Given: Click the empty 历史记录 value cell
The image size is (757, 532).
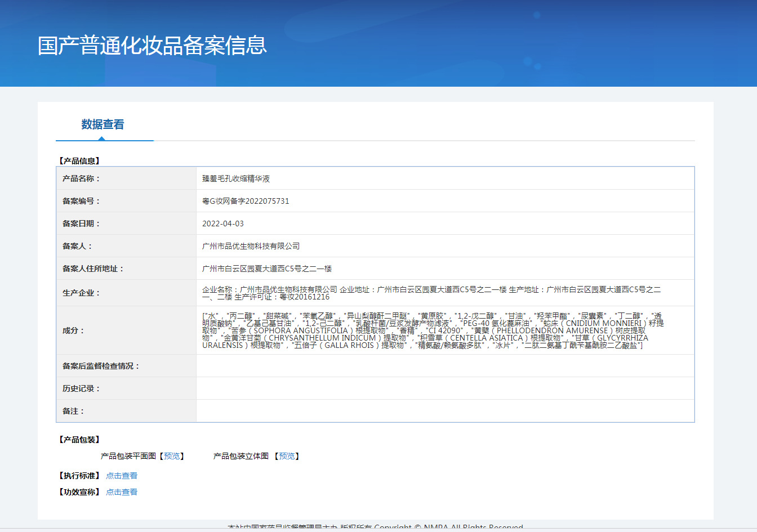Looking at the screenshot, I should click(445, 388).
